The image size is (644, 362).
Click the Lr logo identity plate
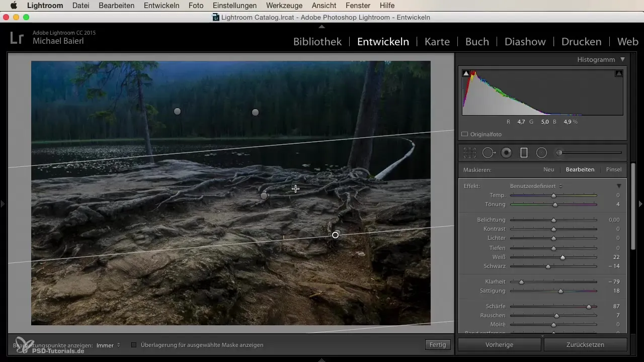click(17, 38)
